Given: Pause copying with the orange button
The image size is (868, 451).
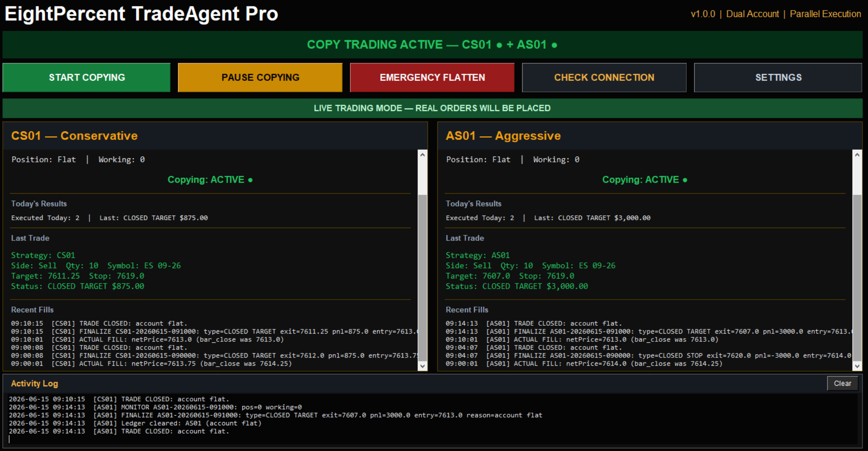Looking at the screenshot, I should coord(260,78).
